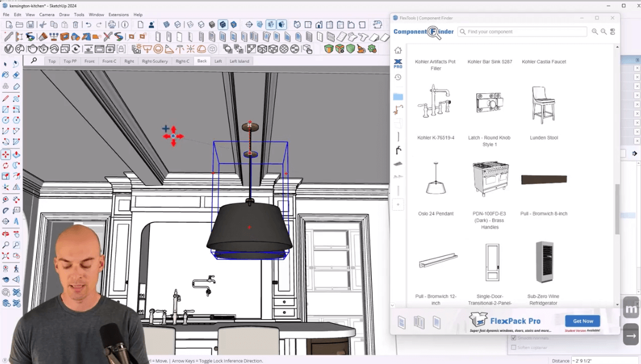Click the Kohler Castia Faucet label
Image resolution: width=641 pixels, height=364 pixels.
point(544,62)
